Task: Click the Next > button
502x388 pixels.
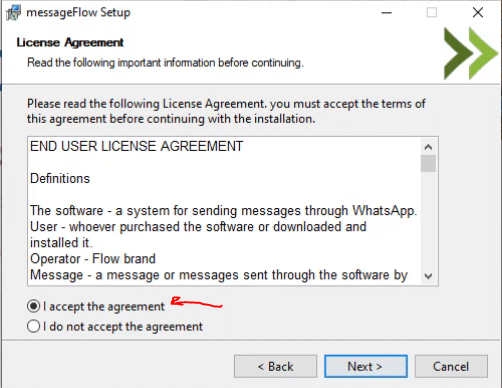Action: [x=366, y=366]
